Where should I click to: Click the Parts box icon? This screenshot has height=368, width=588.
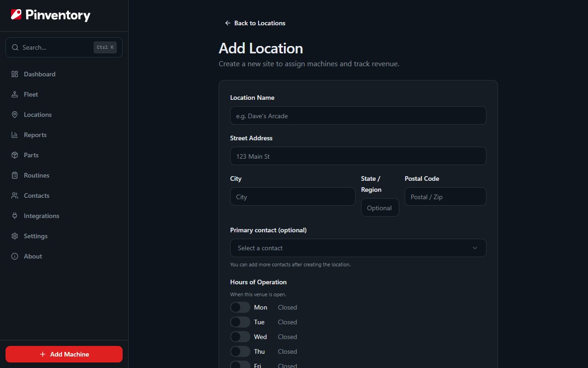pos(15,155)
